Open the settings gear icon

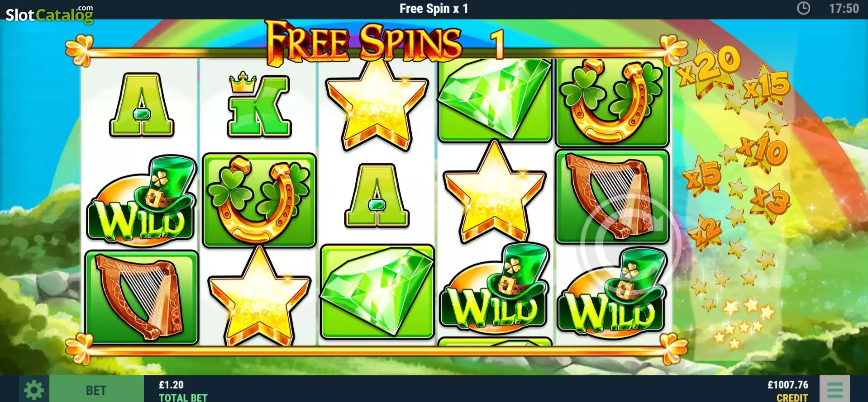34,389
